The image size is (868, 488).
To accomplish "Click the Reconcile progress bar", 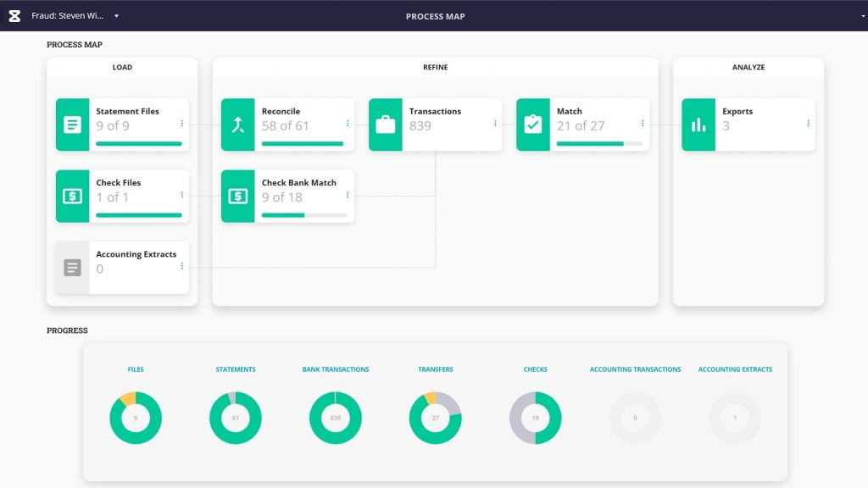I will click(x=304, y=144).
